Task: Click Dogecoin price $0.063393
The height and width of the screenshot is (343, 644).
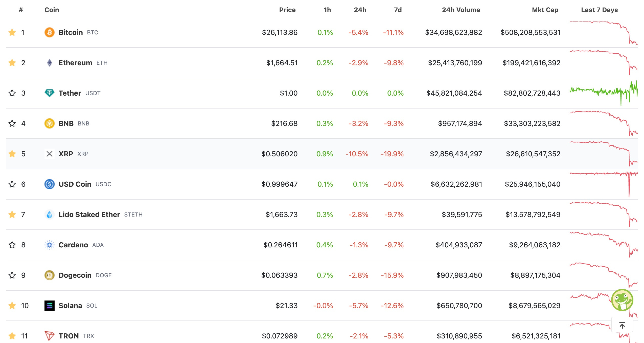Action: tap(280, 275)
